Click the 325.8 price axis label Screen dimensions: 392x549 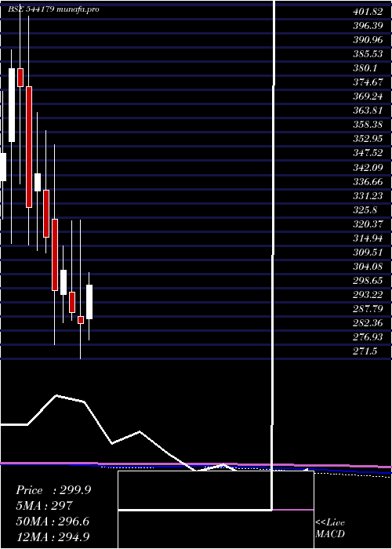tap(365, 209)
